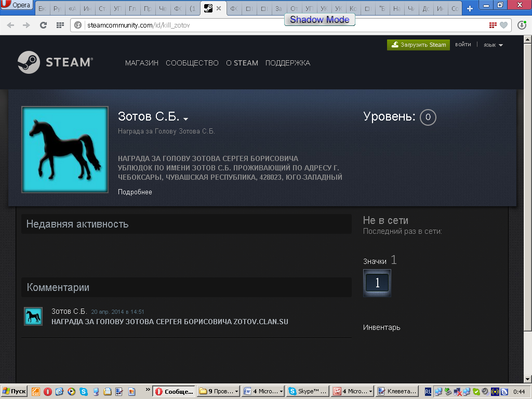Switch to the first tab labeled Ек

click(42, 9)
